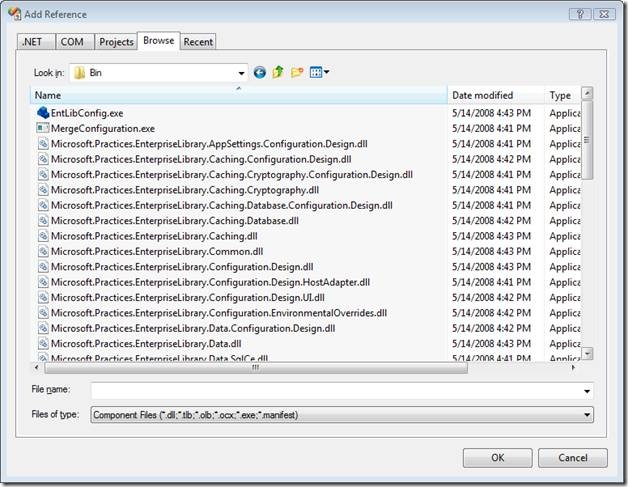Create a new folder
This screenshot has height=487, width=628.
click(297, 72)
